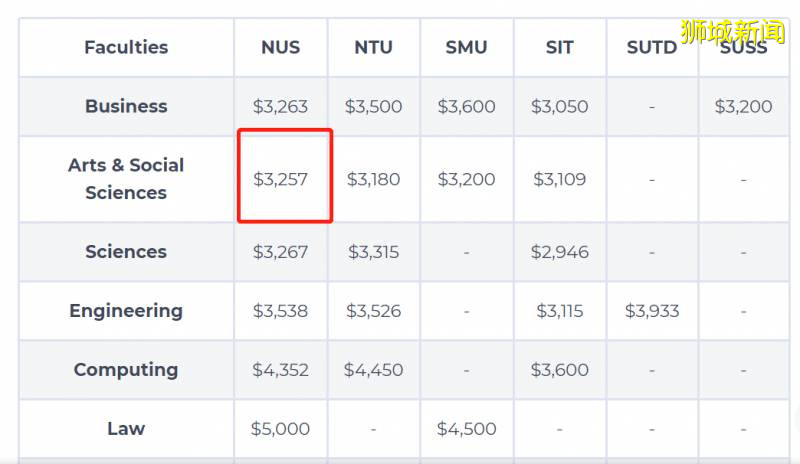The image size is (800, 464).
Task: Click the SMU column header
Action: (x=466, y=47)
